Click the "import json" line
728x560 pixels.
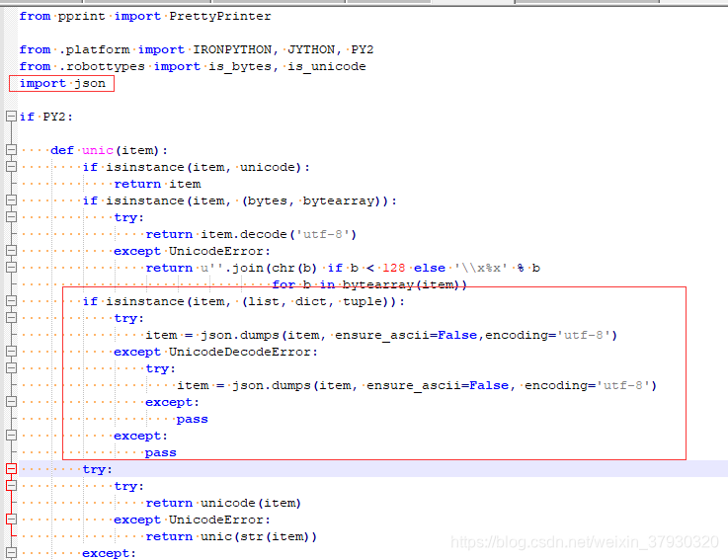pos(62,84)
